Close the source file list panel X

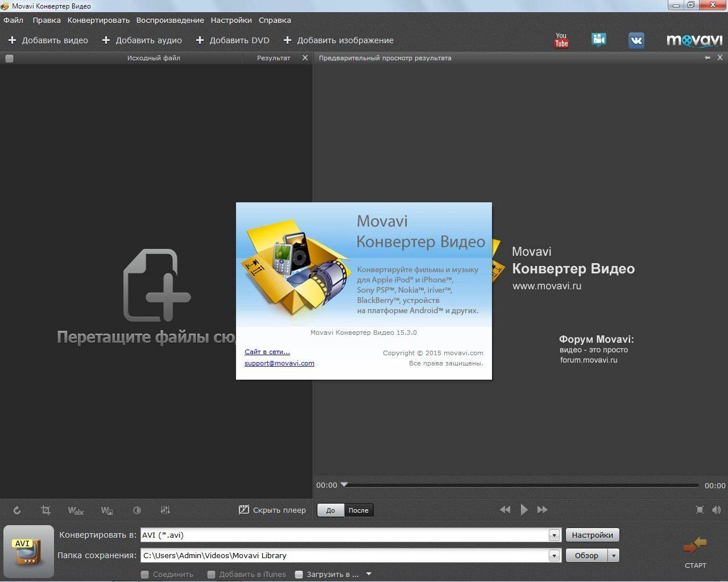click(x=305, y=57)
